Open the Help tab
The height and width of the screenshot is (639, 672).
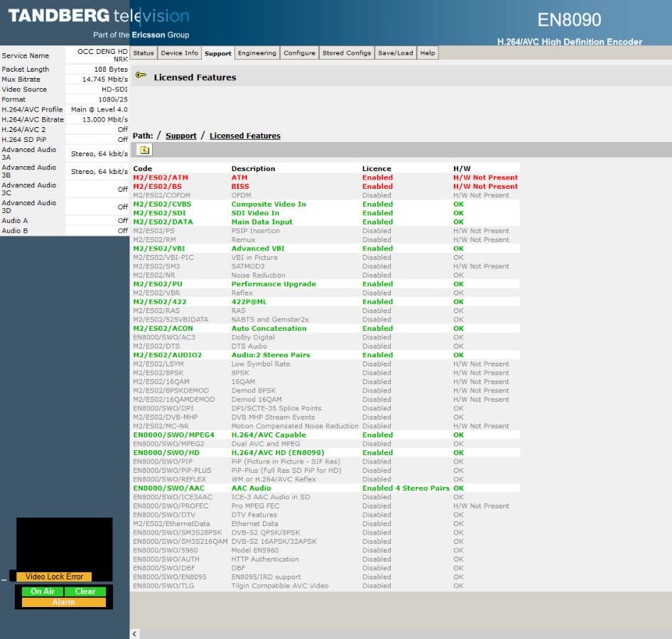(426, 53)
